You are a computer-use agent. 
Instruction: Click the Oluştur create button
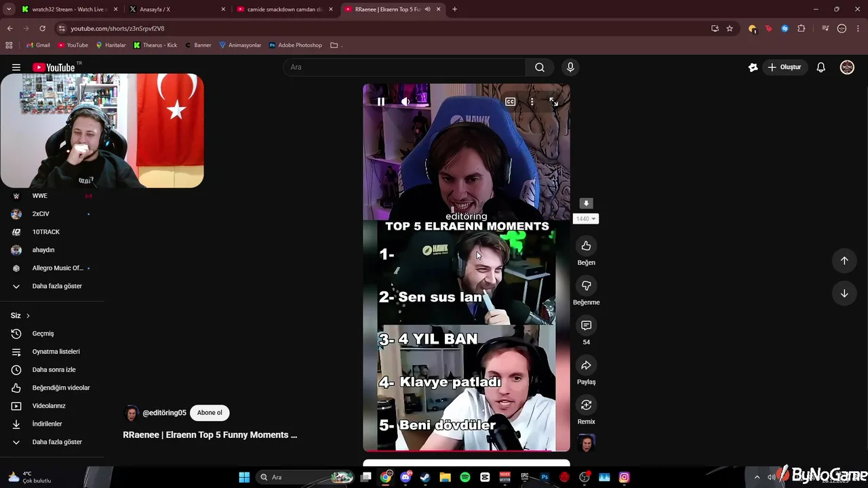(x=784, y=67)
